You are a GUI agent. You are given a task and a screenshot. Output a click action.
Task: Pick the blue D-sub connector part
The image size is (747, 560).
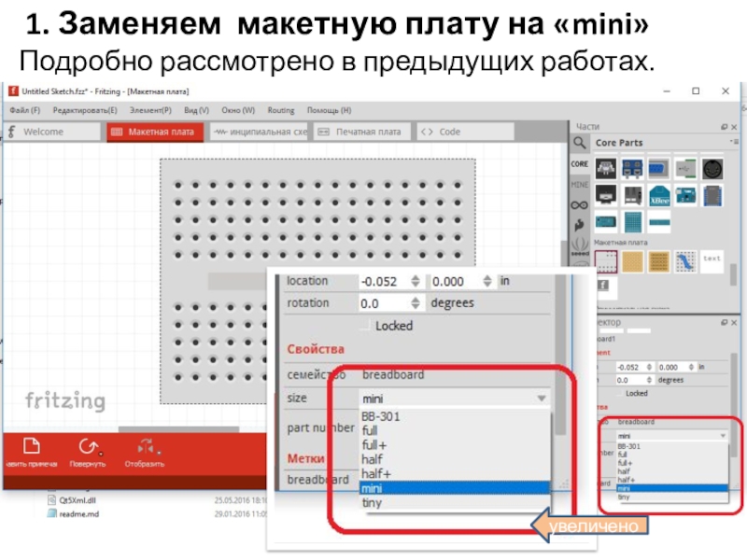tap(659, 169)
